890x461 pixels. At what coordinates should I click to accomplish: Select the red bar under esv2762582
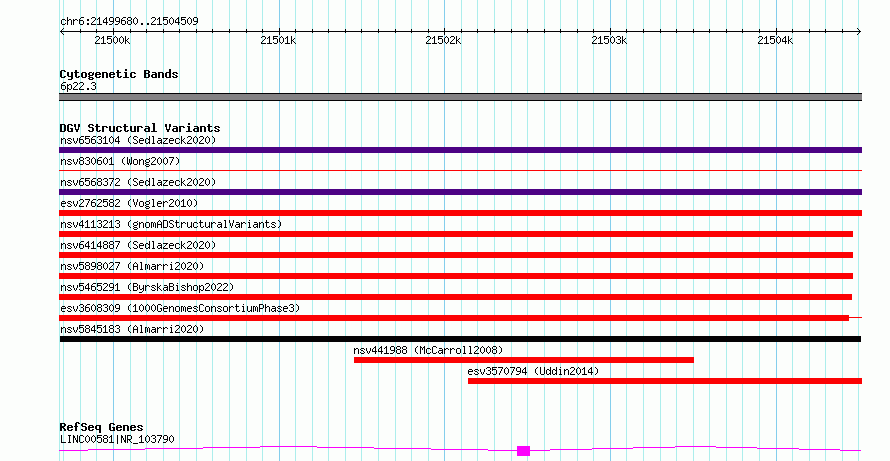[460, 213]
